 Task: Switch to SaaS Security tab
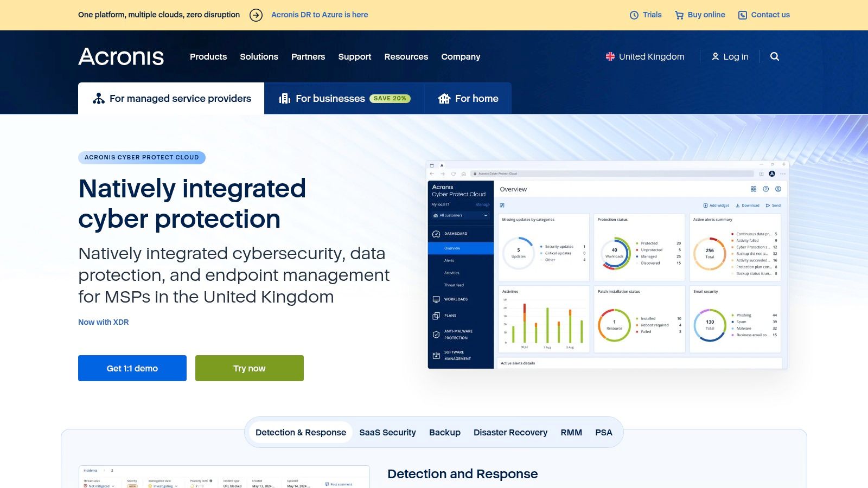point(387,432)
